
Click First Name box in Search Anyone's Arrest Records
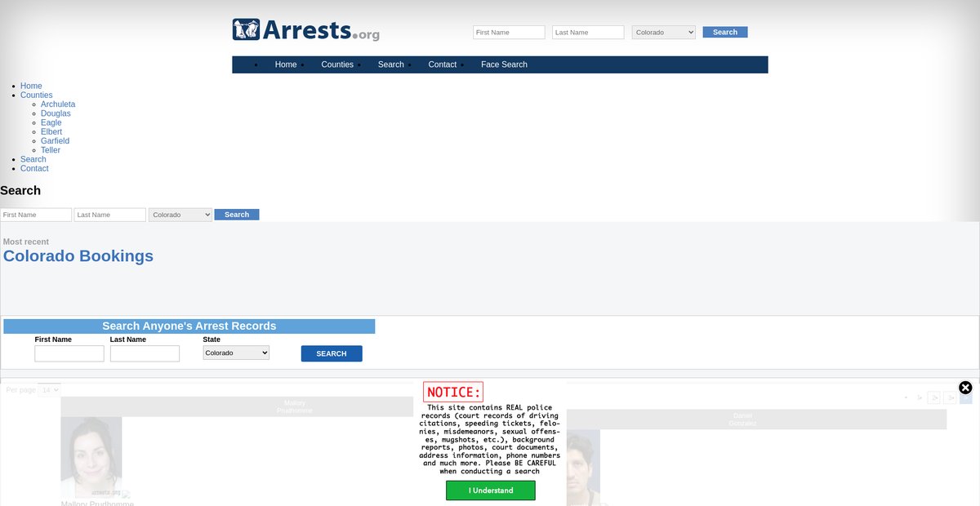[69, 353]
